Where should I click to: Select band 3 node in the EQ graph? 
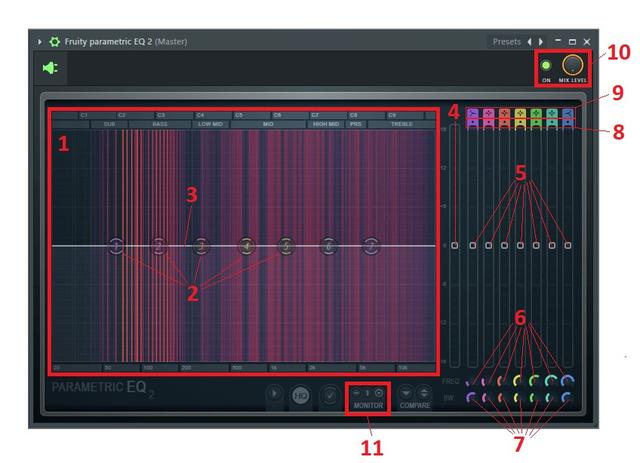pos(201,246)
